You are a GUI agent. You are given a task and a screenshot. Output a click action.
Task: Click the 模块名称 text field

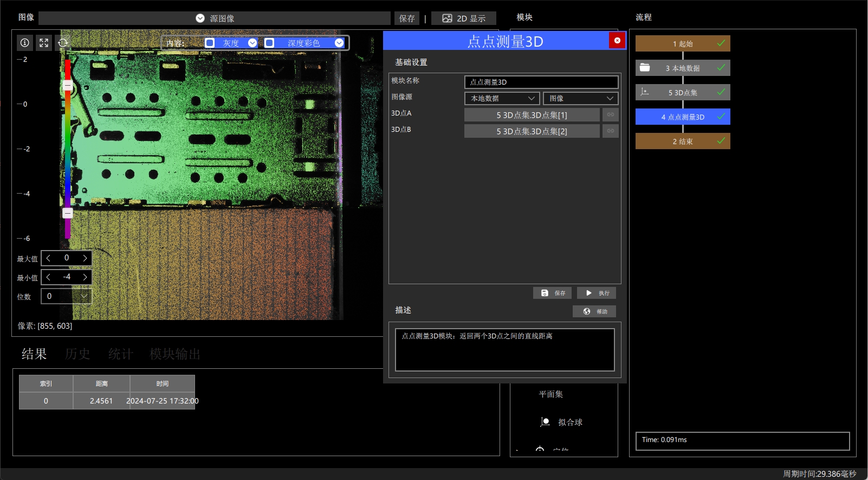click(x=541, y=82)
